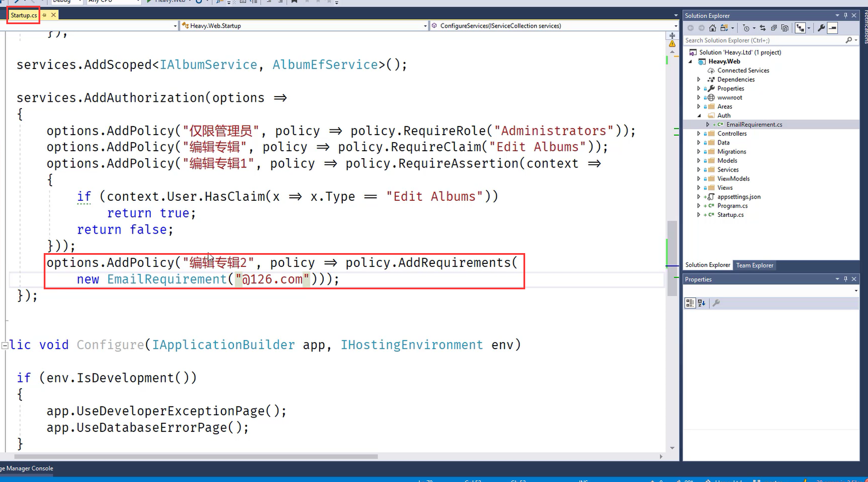The image size is (868, 482).
Task: Expand the Controllers folder
Action: [699, 133]
